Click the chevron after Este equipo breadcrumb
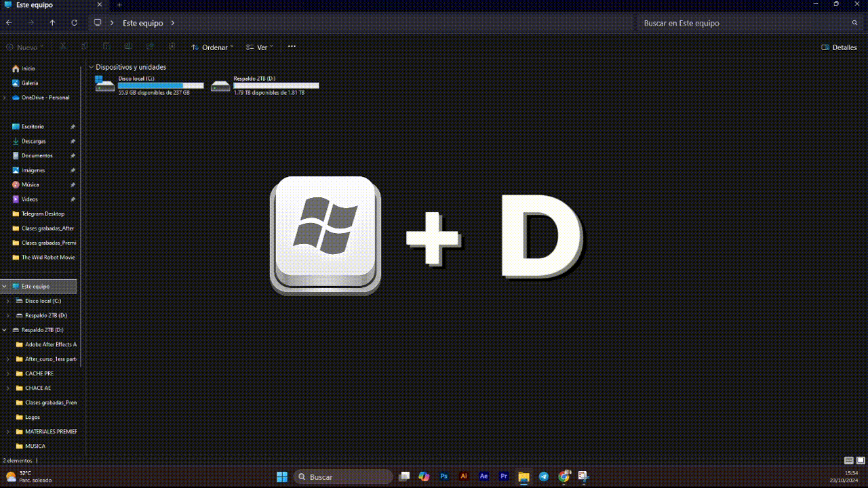The width and height of the screenshot is (868, 488). pyautogui.click(x=173, y=23)
